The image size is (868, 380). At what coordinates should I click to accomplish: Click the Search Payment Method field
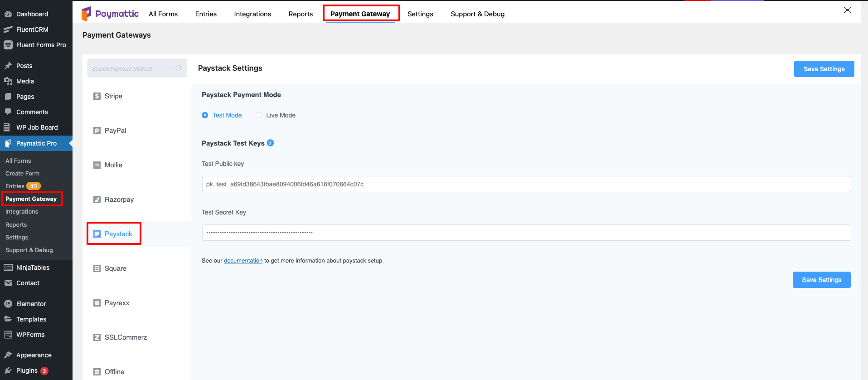[137, 68]
